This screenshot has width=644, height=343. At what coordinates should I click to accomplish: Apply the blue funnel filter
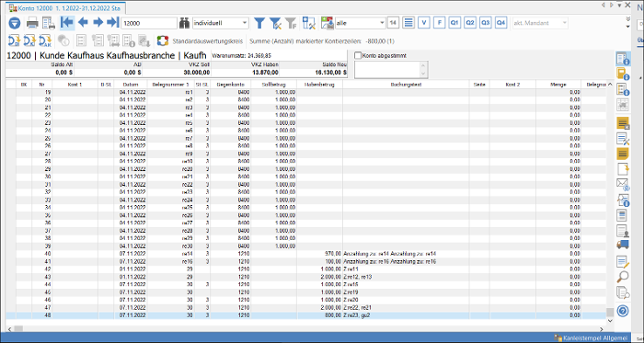click(x=259, y=23)
